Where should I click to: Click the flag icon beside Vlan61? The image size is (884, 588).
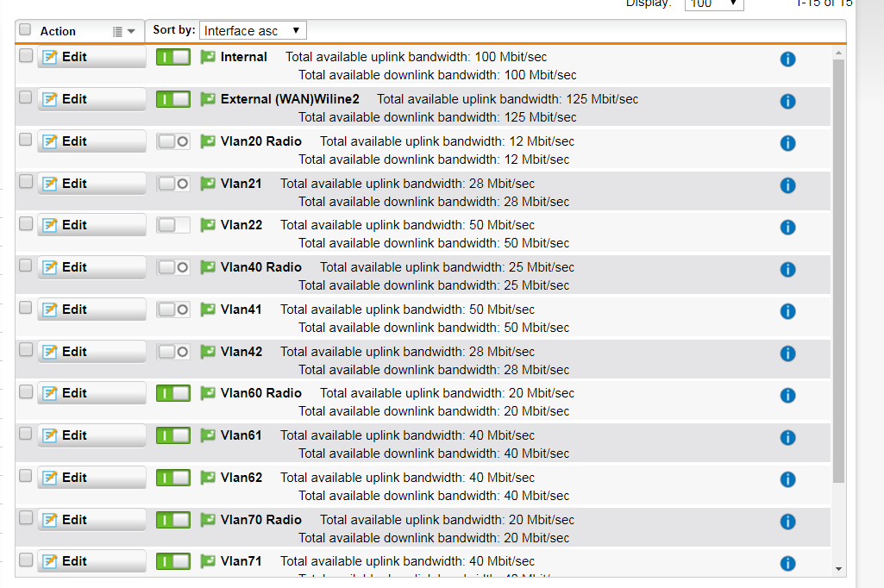coord(208,435)
